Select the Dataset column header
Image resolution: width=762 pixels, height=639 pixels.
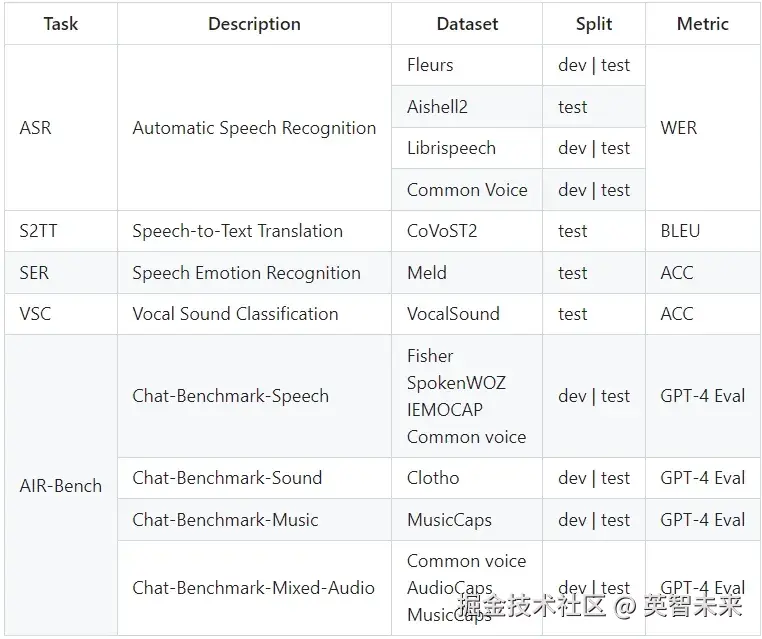click(467, 24)
